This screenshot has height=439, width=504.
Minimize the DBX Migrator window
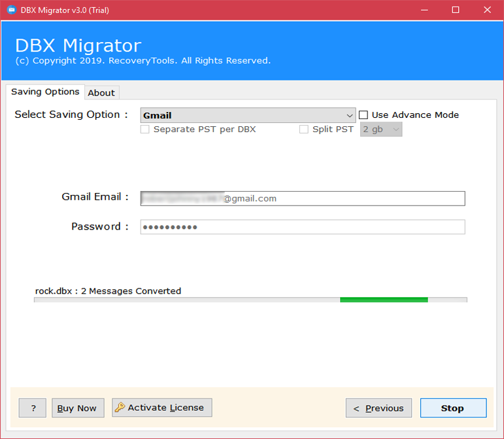click(425, 10)
